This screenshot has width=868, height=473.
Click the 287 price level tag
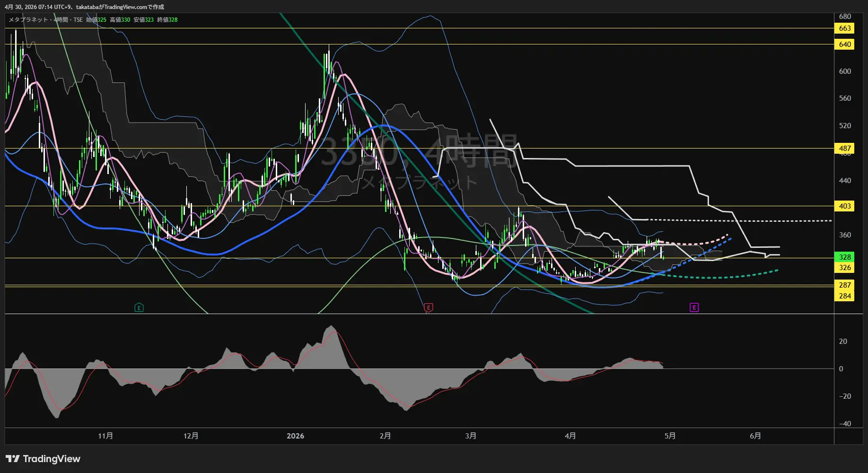pos(844,285)
